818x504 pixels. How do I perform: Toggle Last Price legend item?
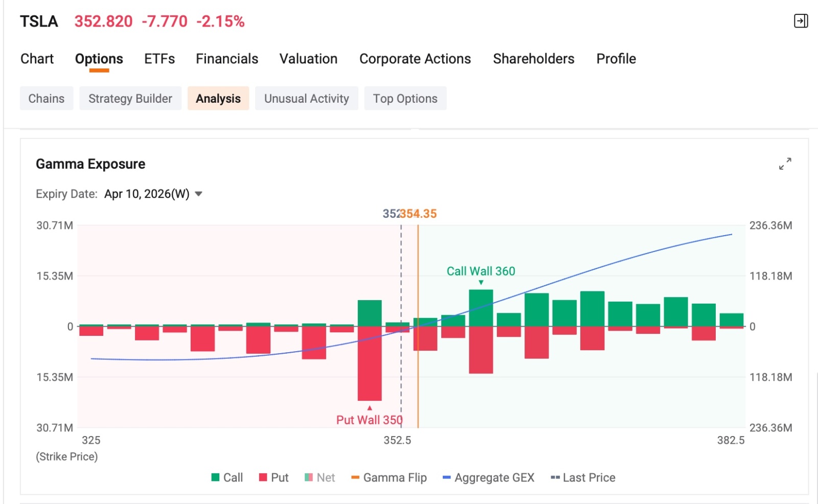[583, 477]
